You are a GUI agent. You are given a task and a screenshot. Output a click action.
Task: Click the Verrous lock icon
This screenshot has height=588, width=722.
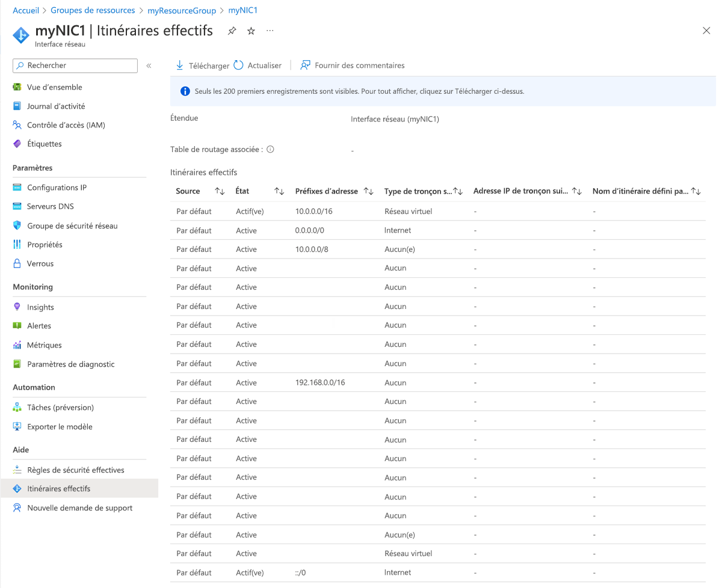coord(17,263)
